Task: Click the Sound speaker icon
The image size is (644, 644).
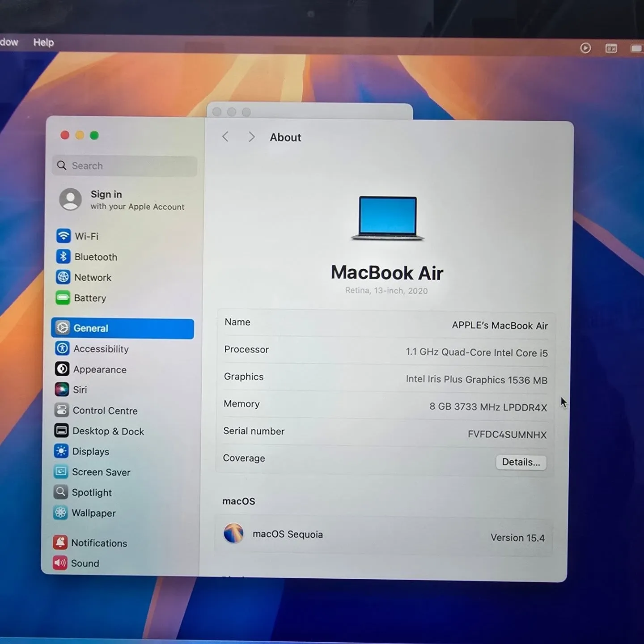Action: click(x=60, y=563)
